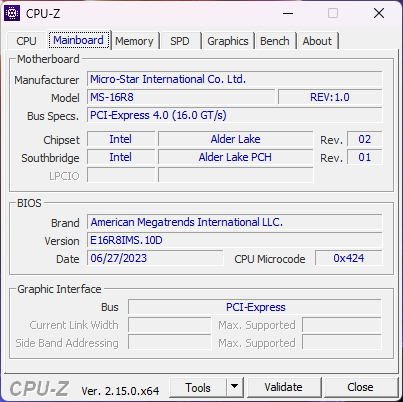The width and height of the screenshot is (403, 402).
Task: Click the Manufacturer field Micro-Star International
Action: [235, 79]
